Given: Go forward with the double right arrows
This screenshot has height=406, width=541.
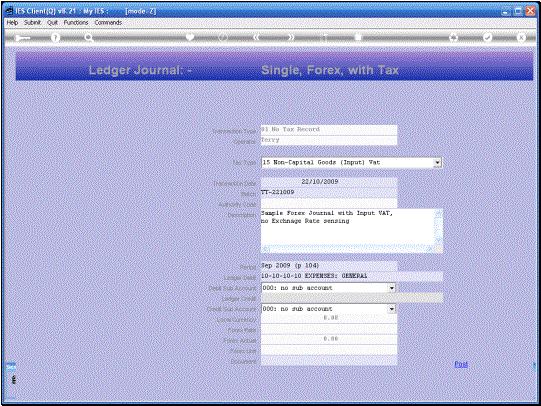Looking at the screenshot, I should point(291,37).
